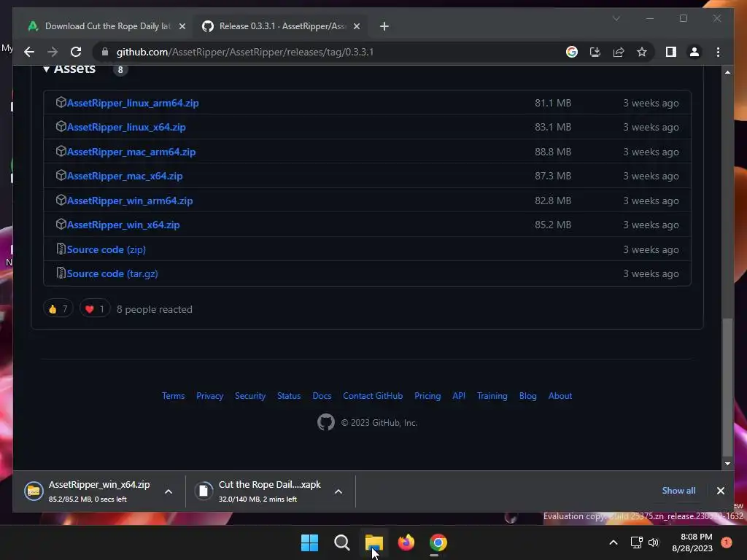Open the Status footer link
Viewport: 747px width, 560px height.
(x=289, y=396)
